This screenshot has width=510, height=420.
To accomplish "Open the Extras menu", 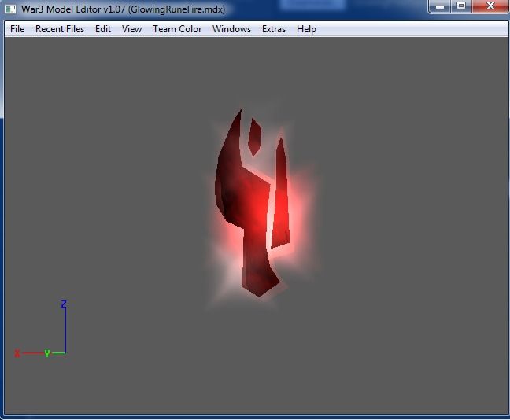I will 274,29.
